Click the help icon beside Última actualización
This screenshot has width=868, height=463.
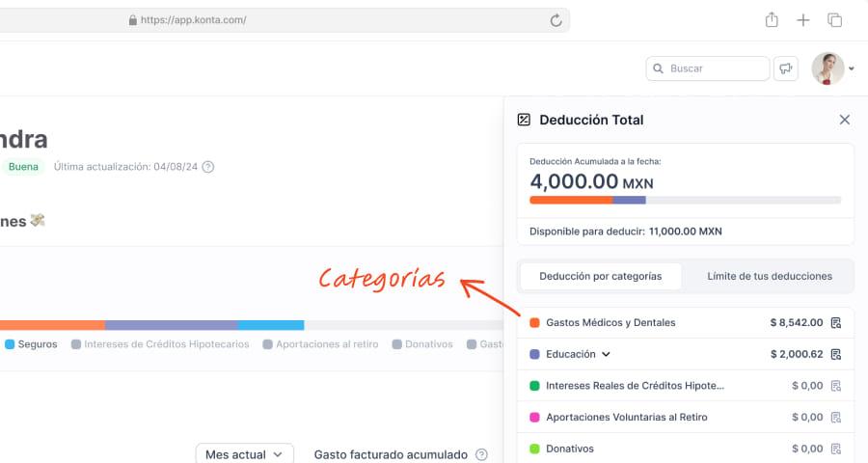(x=208, y=167)
